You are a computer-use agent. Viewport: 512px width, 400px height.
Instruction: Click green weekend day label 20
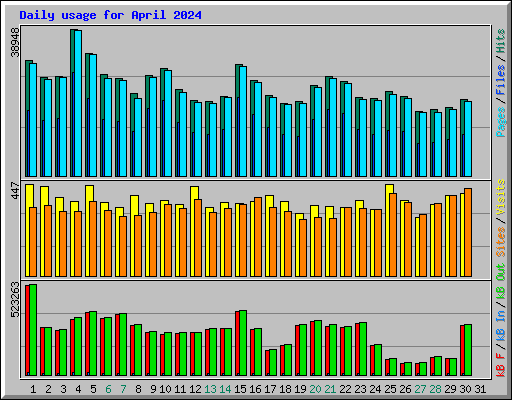tap(315, 389)
